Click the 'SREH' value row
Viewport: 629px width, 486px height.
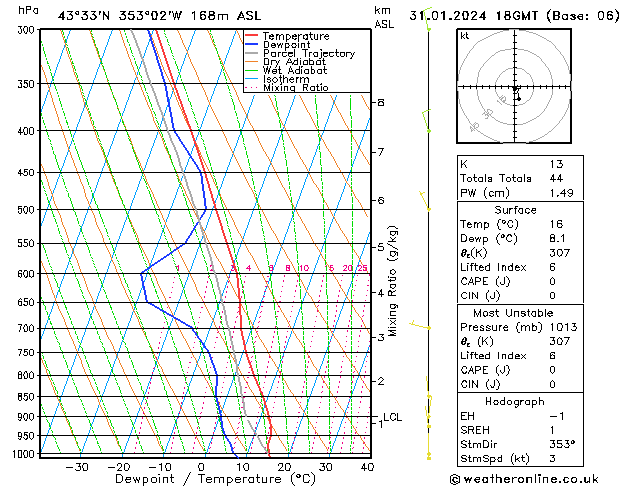click(520, 430)
